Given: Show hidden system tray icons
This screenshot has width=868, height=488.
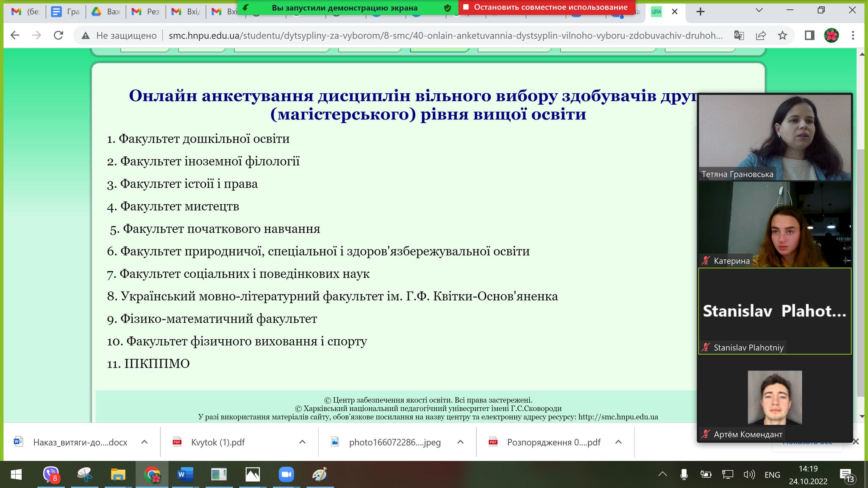Looking at the screenshot, I should [662, 474].
